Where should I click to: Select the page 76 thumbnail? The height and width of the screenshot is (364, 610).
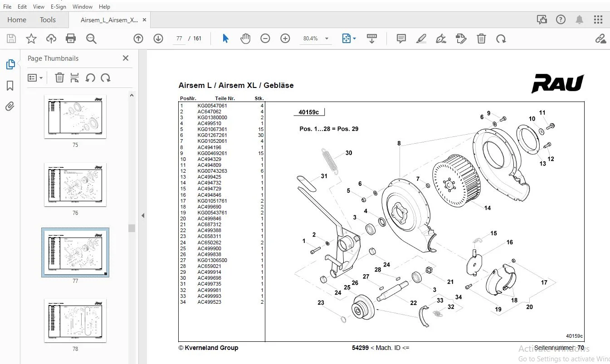(75, 184)
